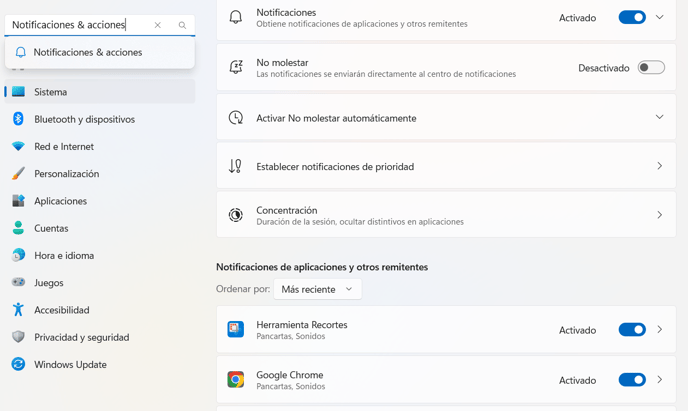Click the Accesibilidad person icon
688x411 pixels.
[18, 310]
